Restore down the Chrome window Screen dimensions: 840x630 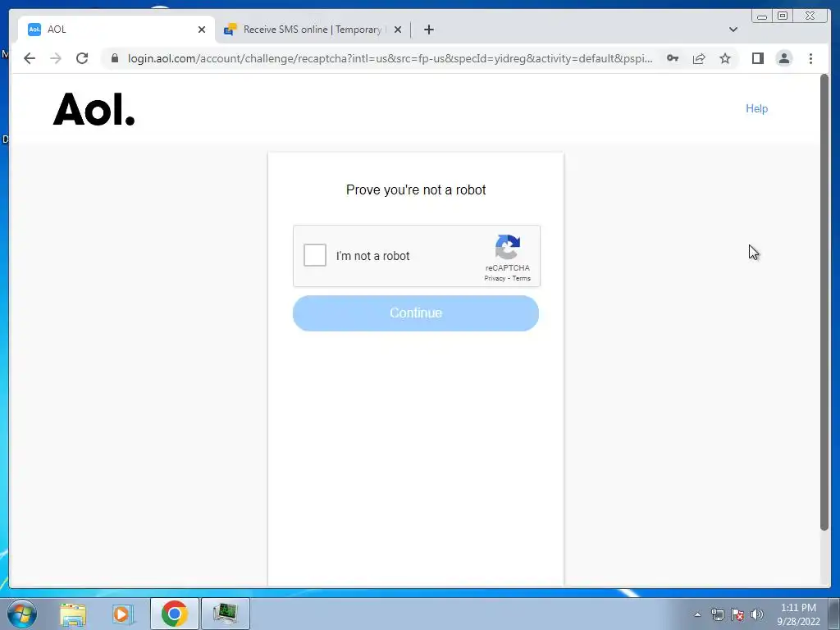(x=783, y=16)
